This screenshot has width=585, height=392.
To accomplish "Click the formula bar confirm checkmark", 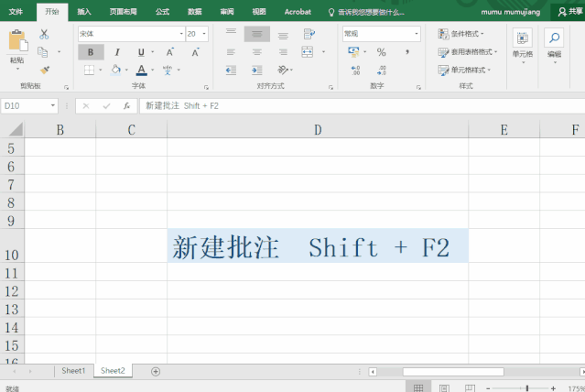I will (106, 106).
